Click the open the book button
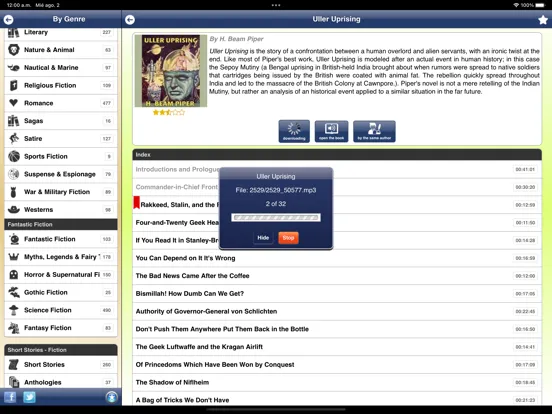 tap(331, 131)
